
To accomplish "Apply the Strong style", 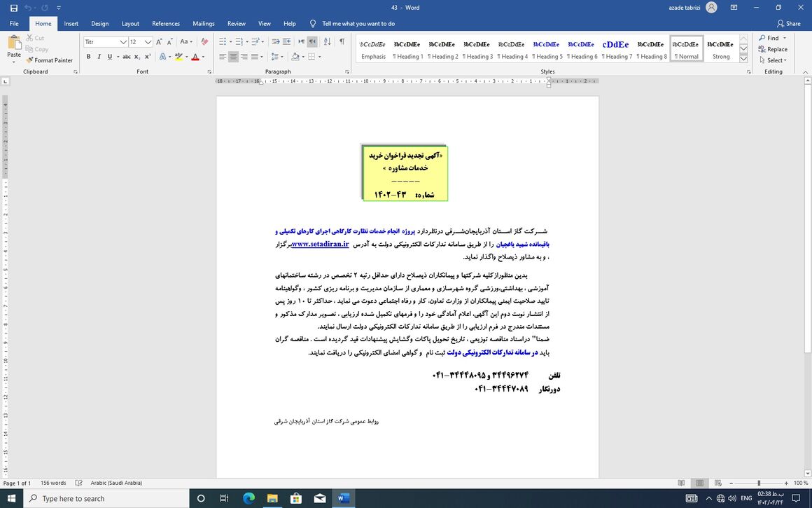I will pyautogui.click(x=720, y=49).
